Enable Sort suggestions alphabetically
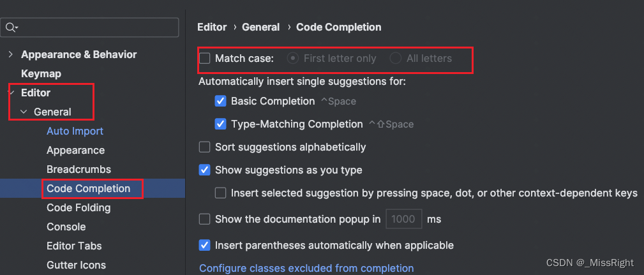Viewport: 644px width, 275px height. tap(205, 147)
